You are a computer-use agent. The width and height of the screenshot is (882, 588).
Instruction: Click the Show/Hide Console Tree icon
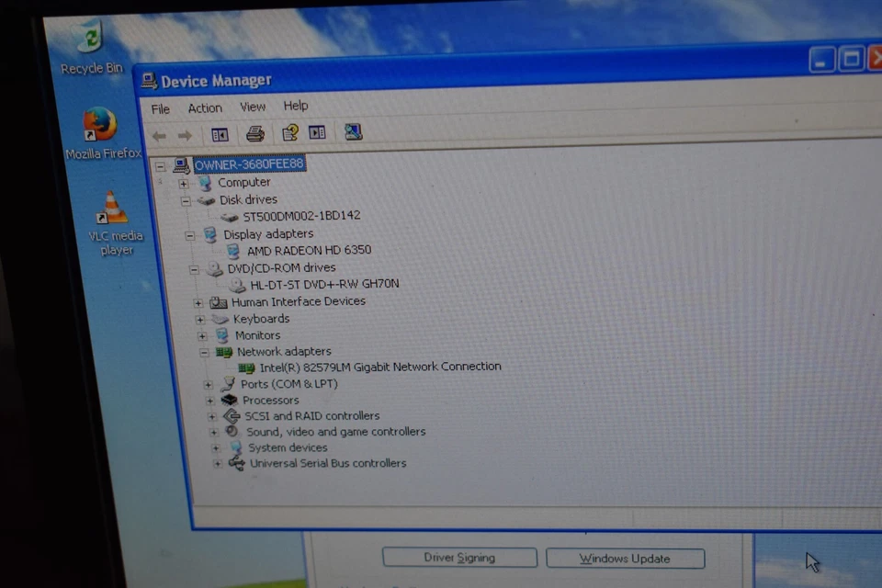pos(219,133)
